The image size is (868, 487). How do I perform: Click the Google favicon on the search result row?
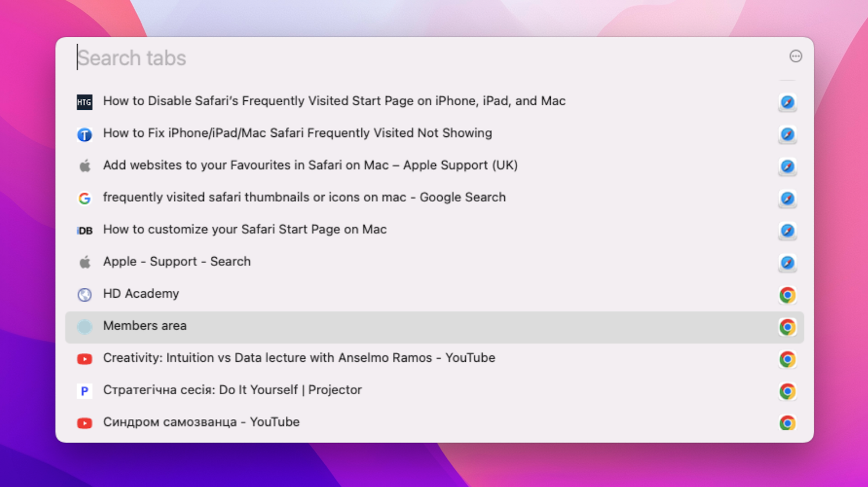coord(85,198)
